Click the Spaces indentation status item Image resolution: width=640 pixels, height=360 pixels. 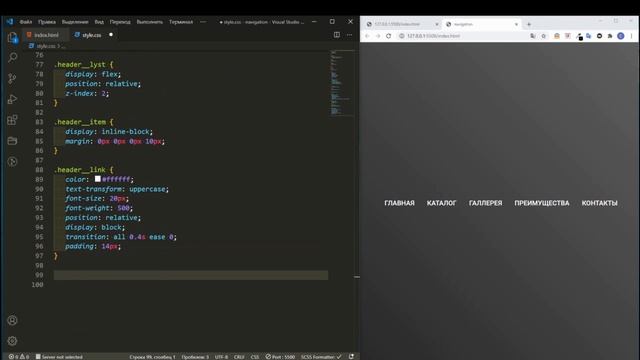point(195,357)
